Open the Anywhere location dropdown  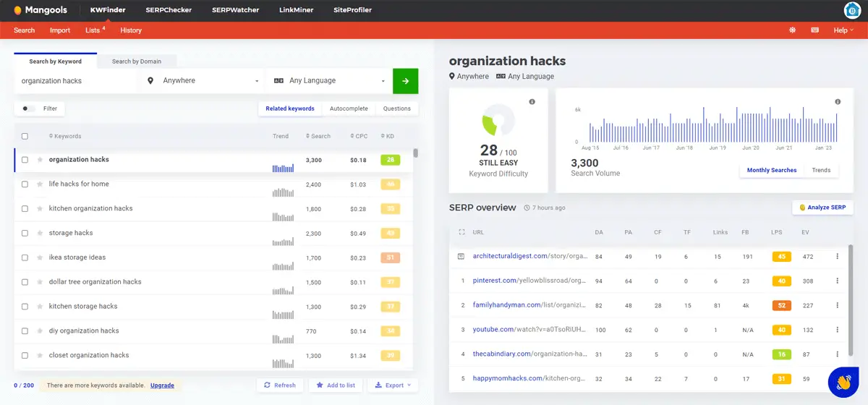tap(202, 81)
